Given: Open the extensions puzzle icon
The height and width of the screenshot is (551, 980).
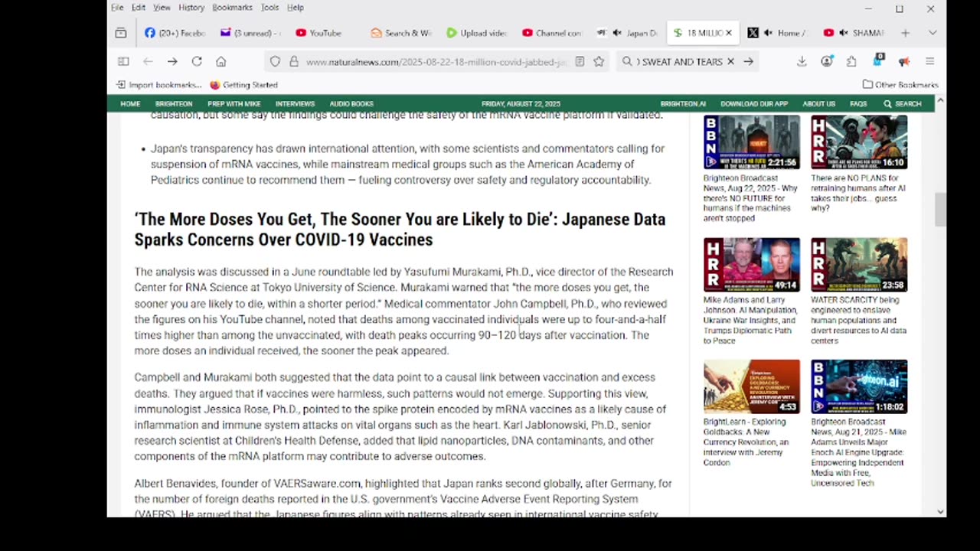Looking at the screenshot, I should [x=851, y=61].
